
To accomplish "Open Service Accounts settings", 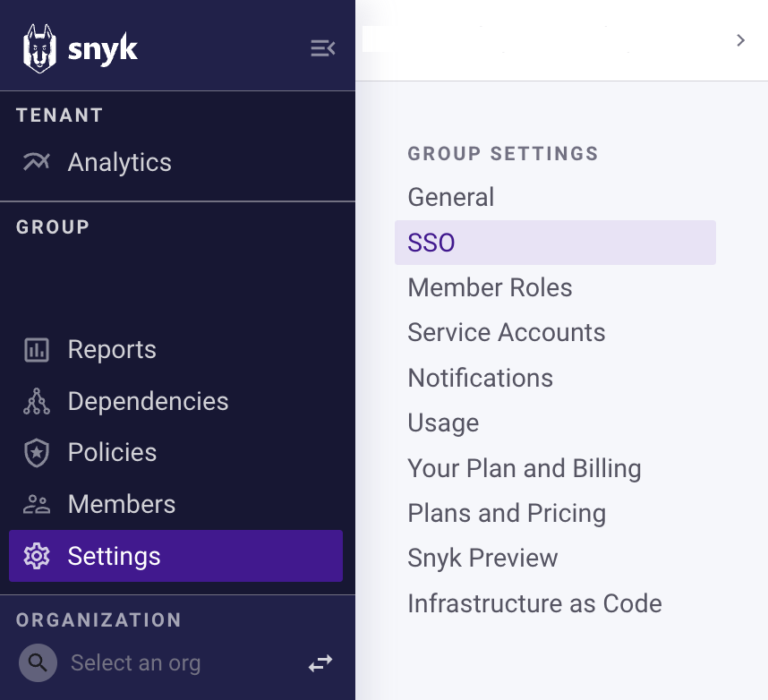I will pyautogui.click(x=507, y=332).
